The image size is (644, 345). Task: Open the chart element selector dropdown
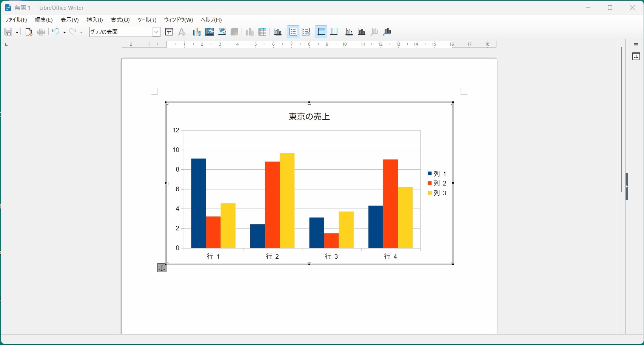[x=156, y=32]
